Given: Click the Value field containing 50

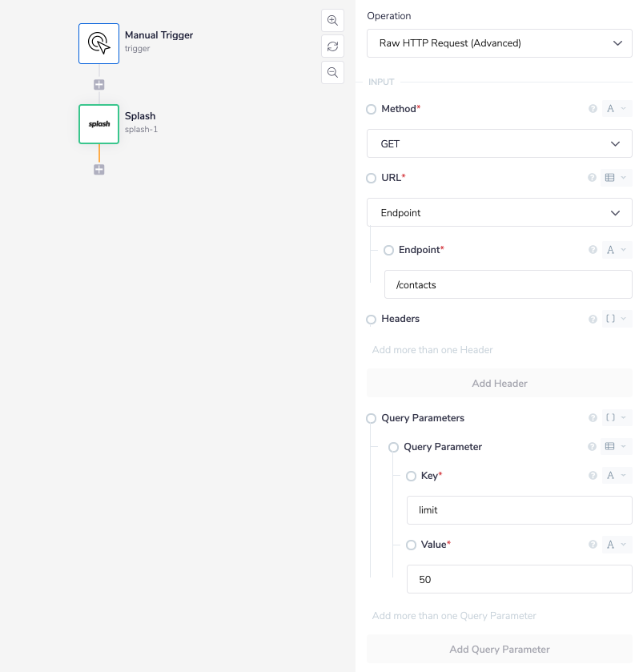Looking at the screenshot, I should (520, 580).
